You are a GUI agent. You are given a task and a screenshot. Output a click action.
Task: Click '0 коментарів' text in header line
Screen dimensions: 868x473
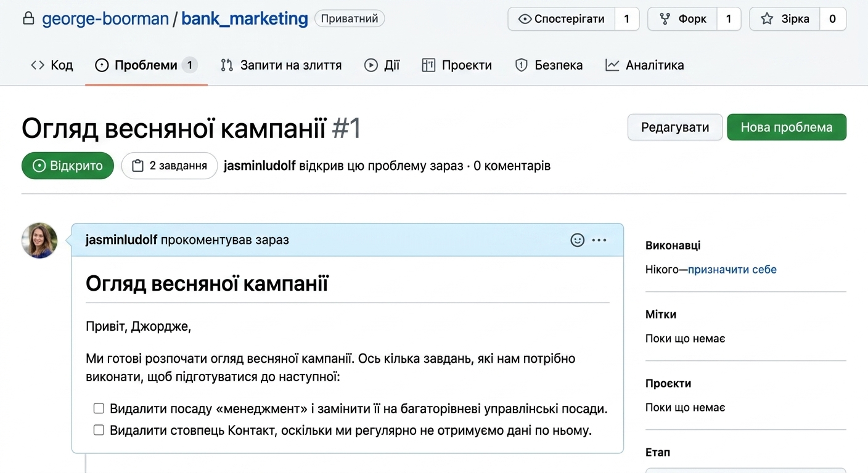pos(512,166)
